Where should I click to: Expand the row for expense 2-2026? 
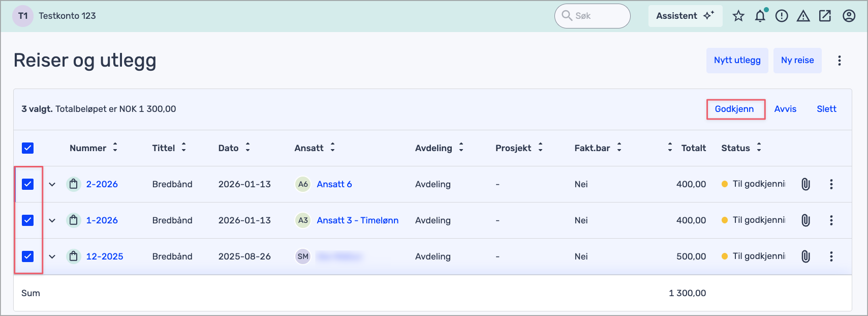click(x=52, y=184)
